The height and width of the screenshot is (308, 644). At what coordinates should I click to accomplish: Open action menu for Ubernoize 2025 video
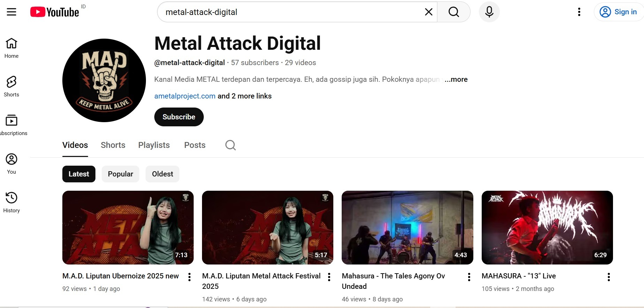click(x=189, y=277)
